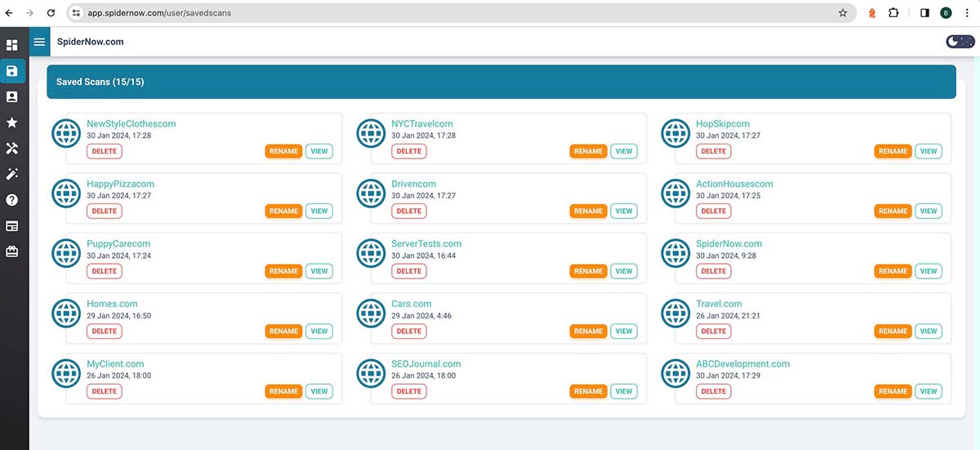Rename the MyClient.com scan

coord(283,391)
